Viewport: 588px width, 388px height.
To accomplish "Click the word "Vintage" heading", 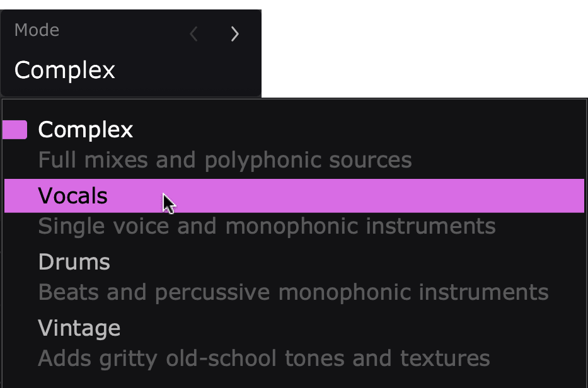I will (79, 328).
